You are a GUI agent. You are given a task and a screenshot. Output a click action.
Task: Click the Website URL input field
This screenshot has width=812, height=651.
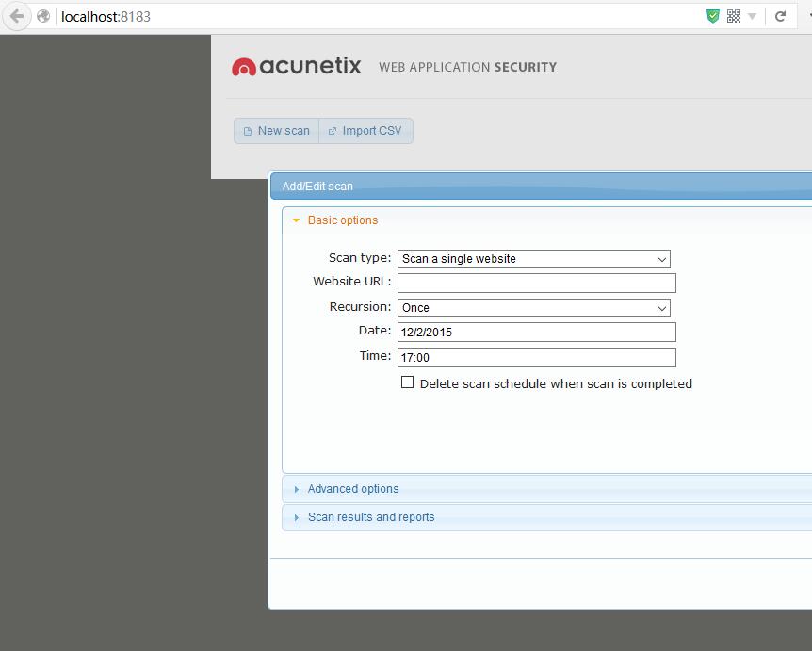(x=536, y=283)
